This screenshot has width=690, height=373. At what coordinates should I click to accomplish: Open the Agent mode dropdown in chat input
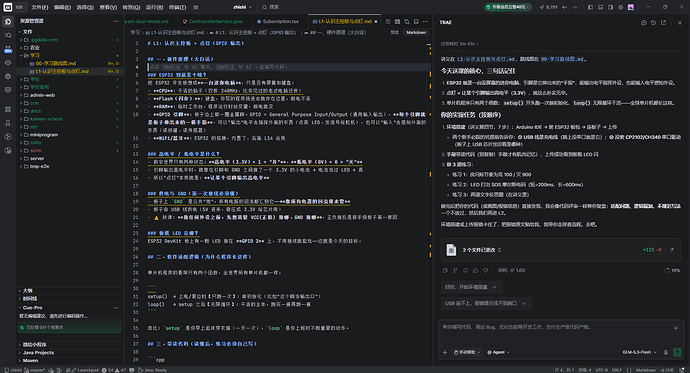(x=498, y=352)
